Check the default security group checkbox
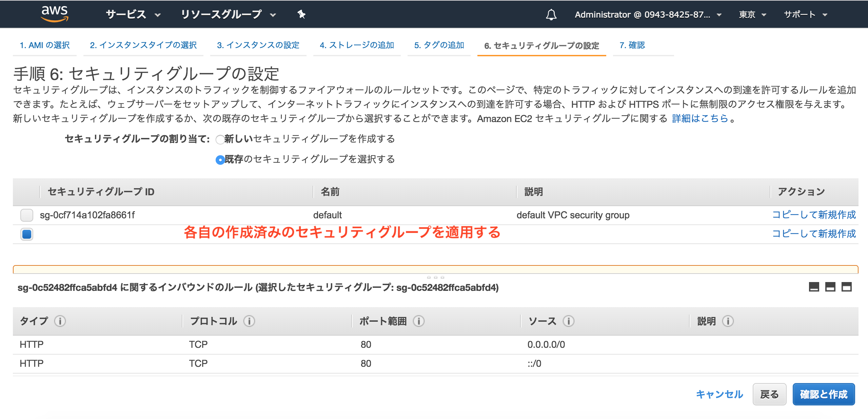The width and height of the screenshot is (868, 419). point(26,215)
